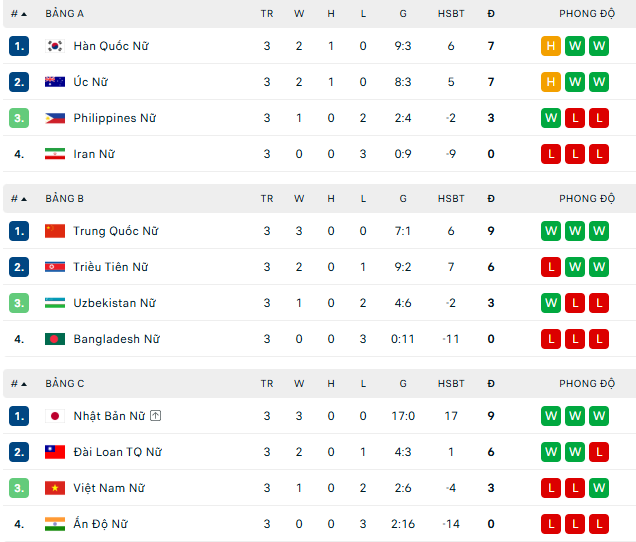This screenshot has width=636, height=542.
Task: Sort Bảng B by rank arrow
Action: click(24, 199)
